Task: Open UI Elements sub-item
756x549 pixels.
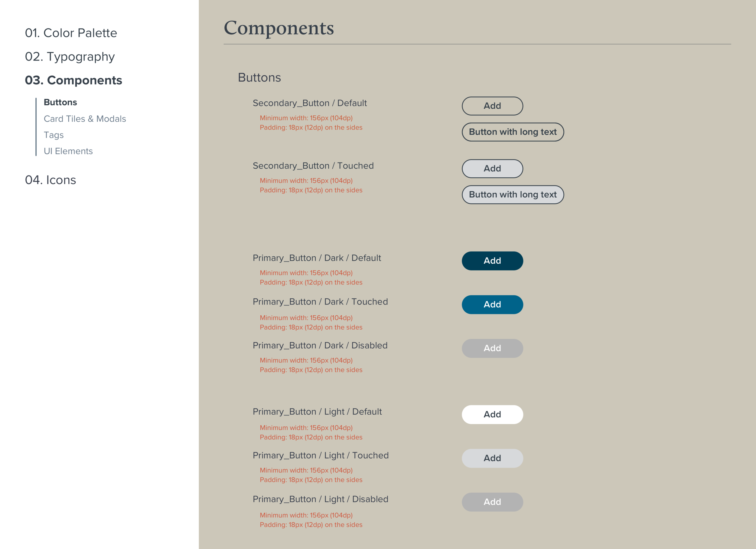Action: [x=68, y=151]
